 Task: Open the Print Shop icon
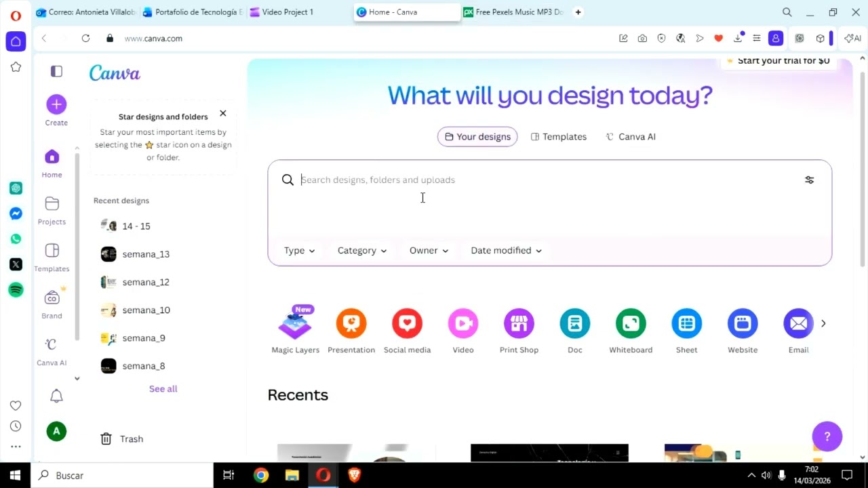[x=519, y=323]
